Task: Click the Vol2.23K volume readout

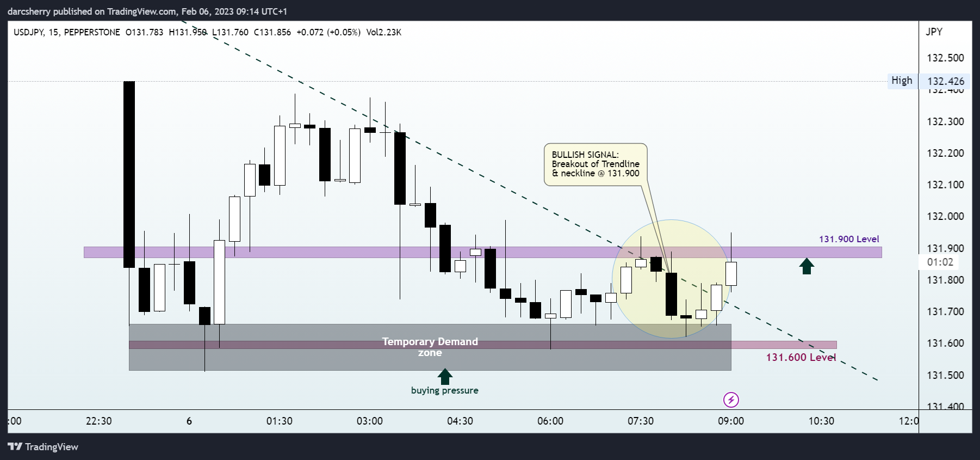Action: (384, 32)
